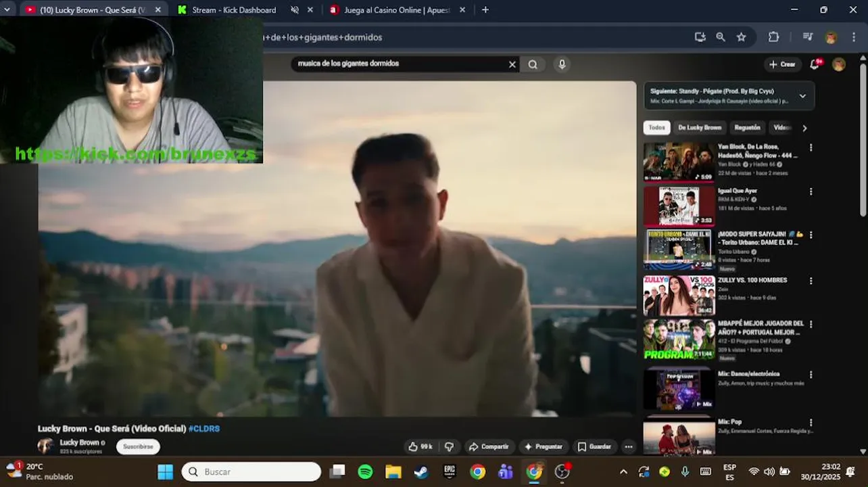Open options for Mix: Dance/electrónica
The width and height of the screenshot is (868, 487).
(x=811, y=375)
